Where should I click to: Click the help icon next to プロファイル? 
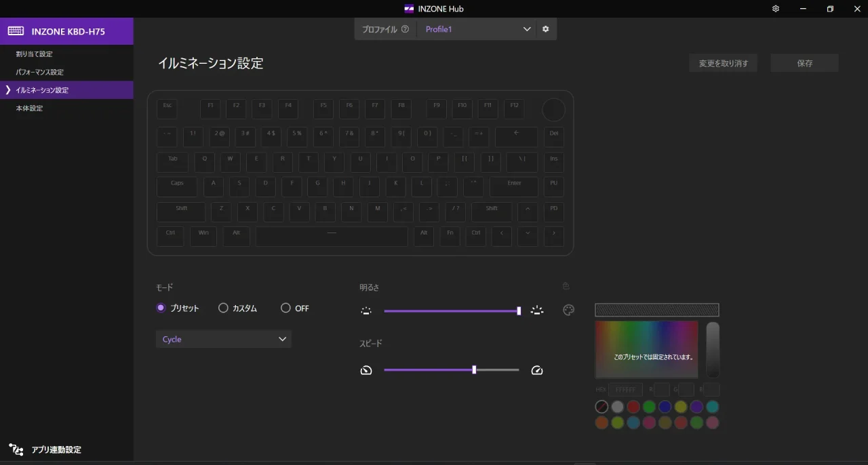pyautogui.click(x=405, y=29)
